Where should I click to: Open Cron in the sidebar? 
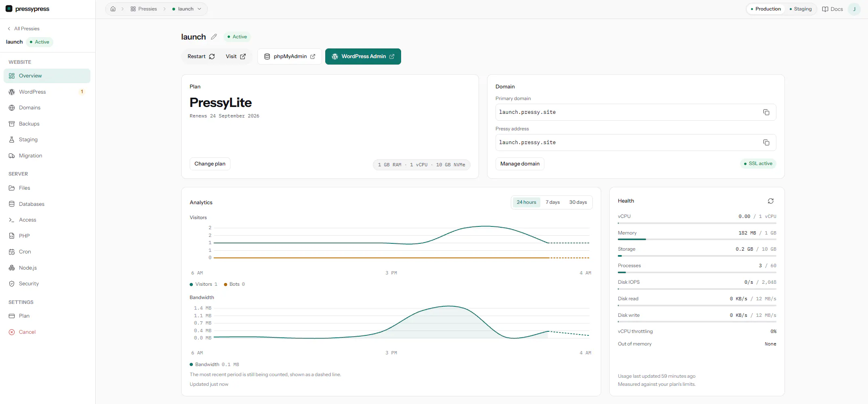47,252
